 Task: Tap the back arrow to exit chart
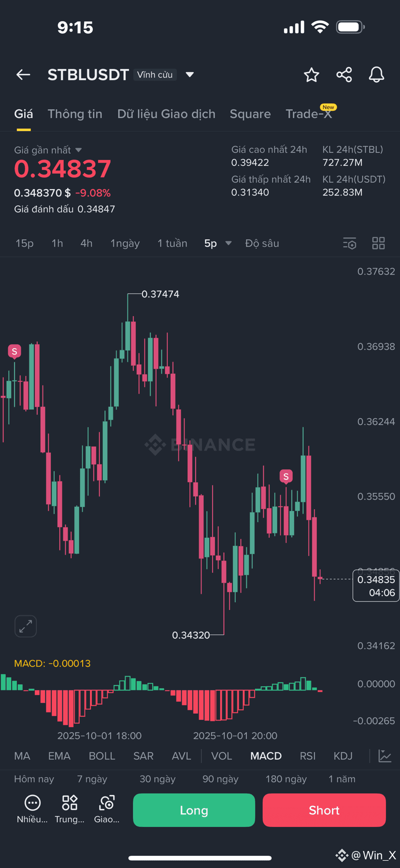coord(23,74)
